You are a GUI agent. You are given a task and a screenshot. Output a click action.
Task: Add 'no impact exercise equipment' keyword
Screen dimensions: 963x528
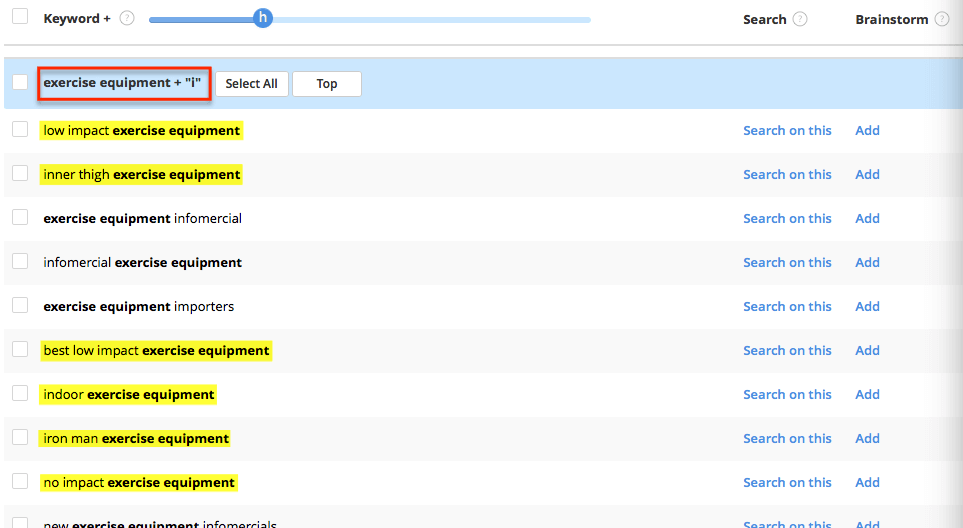(867, 483)
